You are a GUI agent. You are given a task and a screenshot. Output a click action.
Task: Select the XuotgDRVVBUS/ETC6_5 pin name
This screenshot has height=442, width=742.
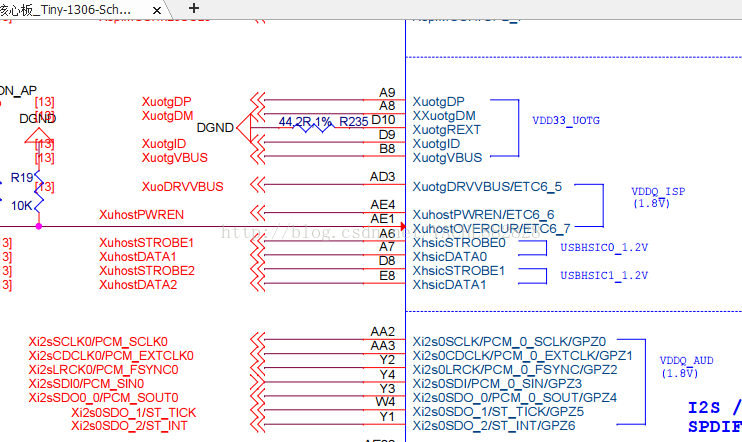487,187
